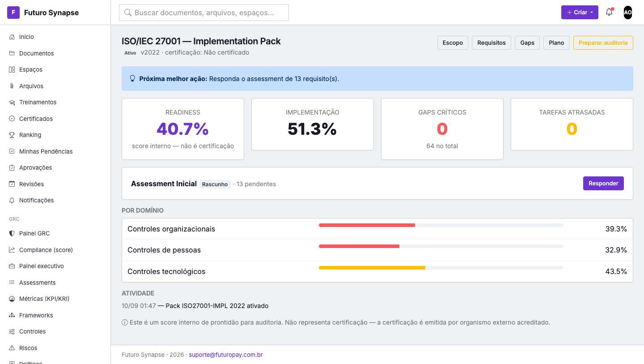Screen dimensions: 644x364
Task: Click Responder for Assessment Inicial
Action: point(603,183)
